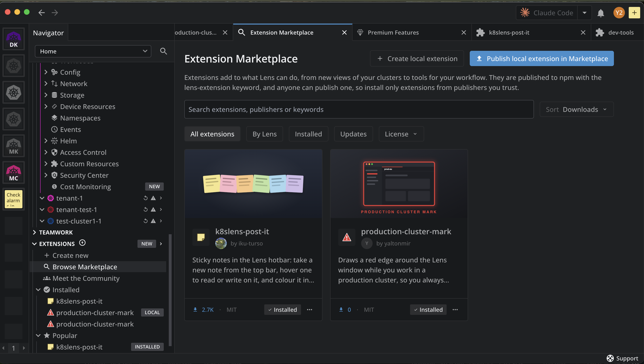Viewport: 644px width, 364px height.
Task: Expand the TEAMWORK section
Action: click(34, 233)
